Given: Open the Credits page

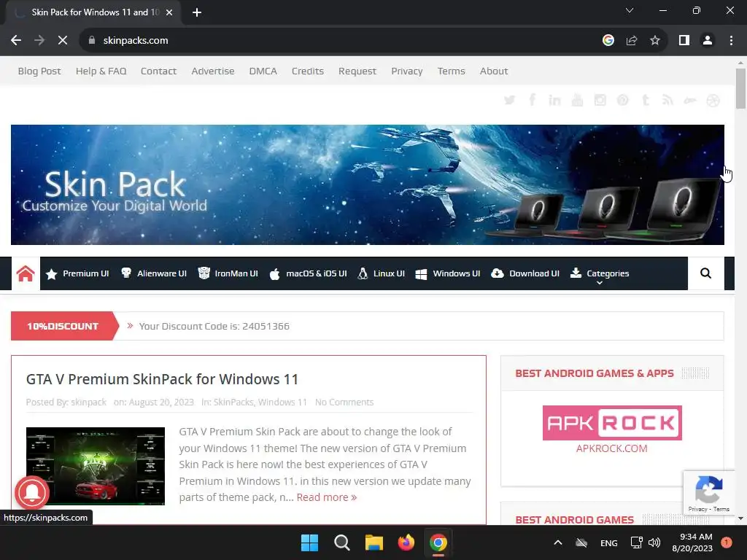Looking at the screenshot, I should coord(308,71).
